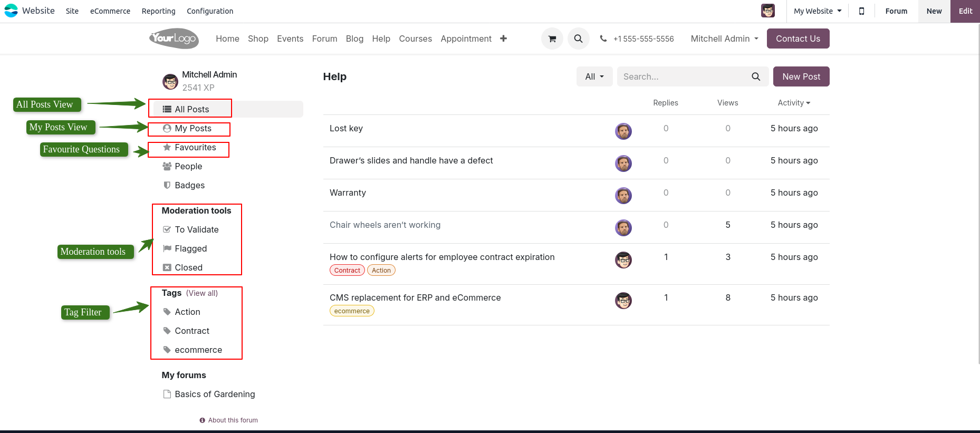Open Lost key author's avatar

[x=623, y=131]
